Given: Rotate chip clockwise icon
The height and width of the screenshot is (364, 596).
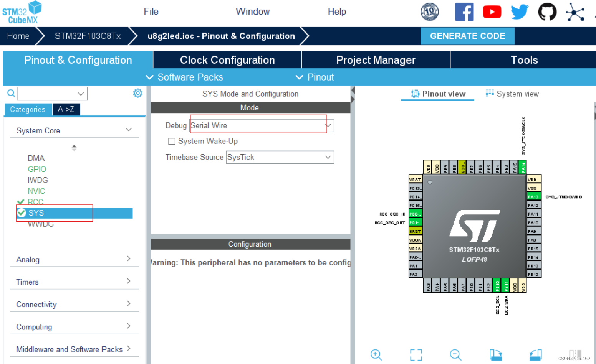Looking at the screenshot, I should click(496, 355).
